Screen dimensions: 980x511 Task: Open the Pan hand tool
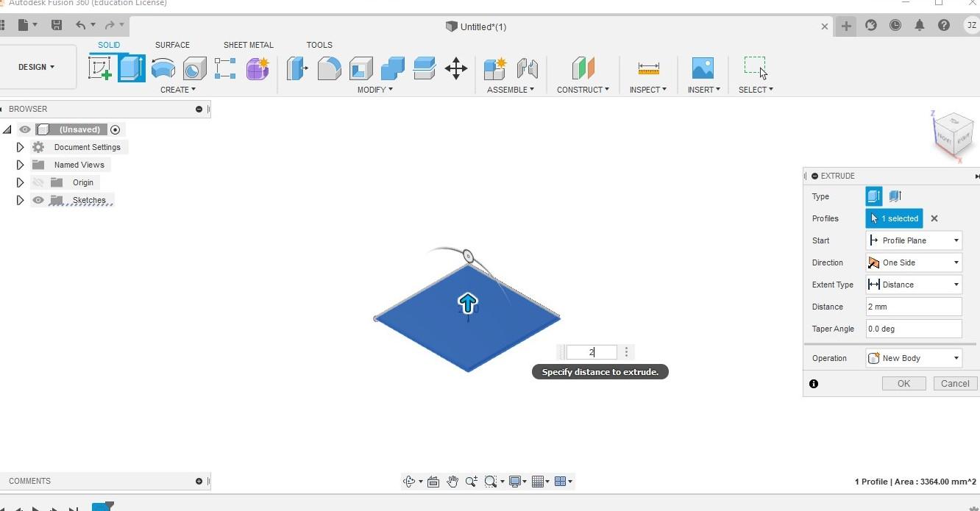point(452,482)
